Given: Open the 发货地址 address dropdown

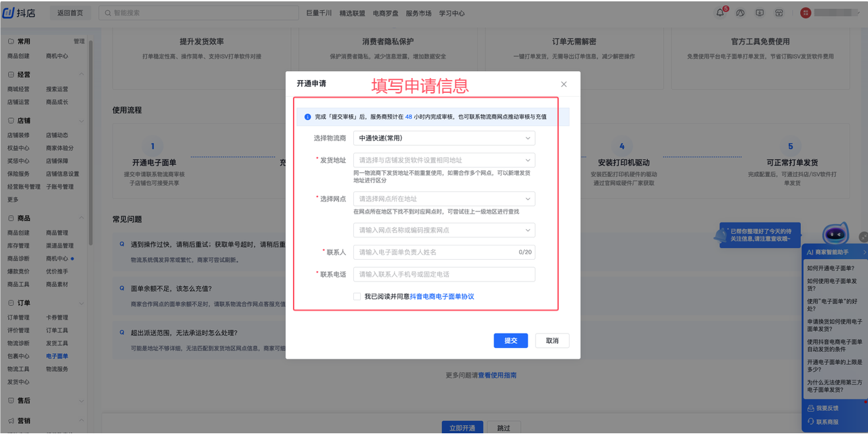Looking at the screenshot, I should click(x=444, y=160).
